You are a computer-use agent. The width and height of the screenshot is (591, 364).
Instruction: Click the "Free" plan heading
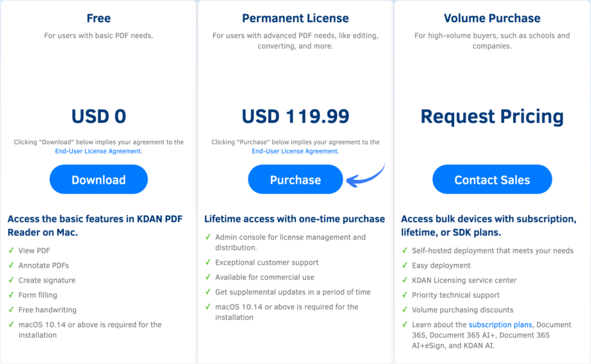point(98,18)
